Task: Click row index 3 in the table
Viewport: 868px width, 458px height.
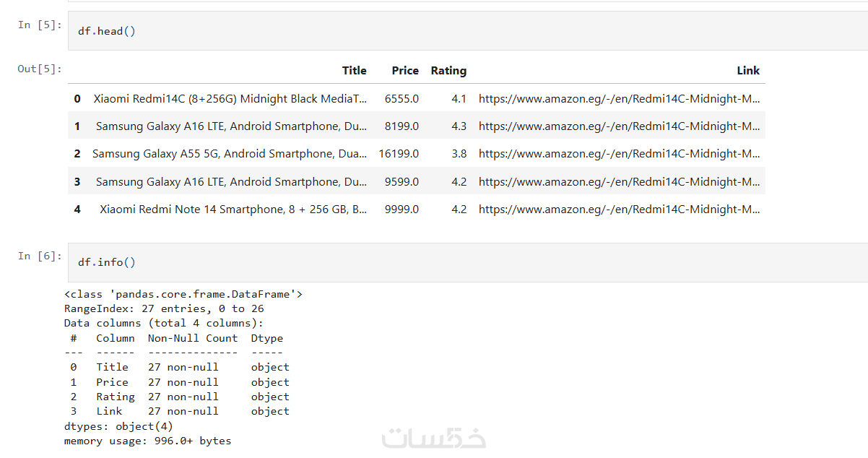Action: pyautogui.click(x=77, y=182)
